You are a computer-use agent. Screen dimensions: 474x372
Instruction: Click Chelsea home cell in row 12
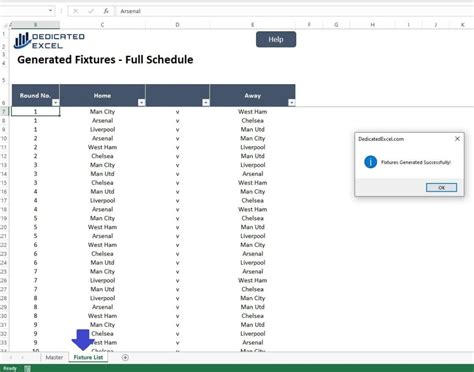[102, 156]
